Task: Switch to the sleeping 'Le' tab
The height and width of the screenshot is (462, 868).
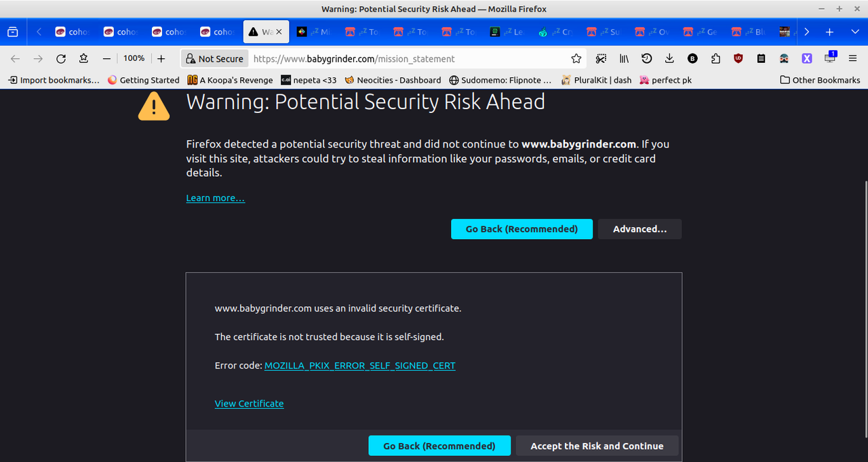Action: tap(508, 32)
